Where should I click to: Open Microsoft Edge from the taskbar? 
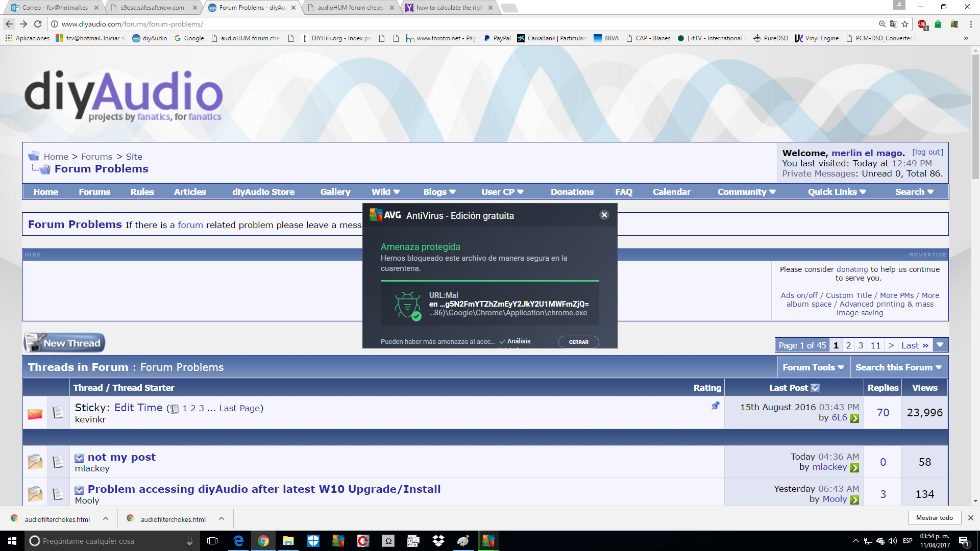(238, 541)
